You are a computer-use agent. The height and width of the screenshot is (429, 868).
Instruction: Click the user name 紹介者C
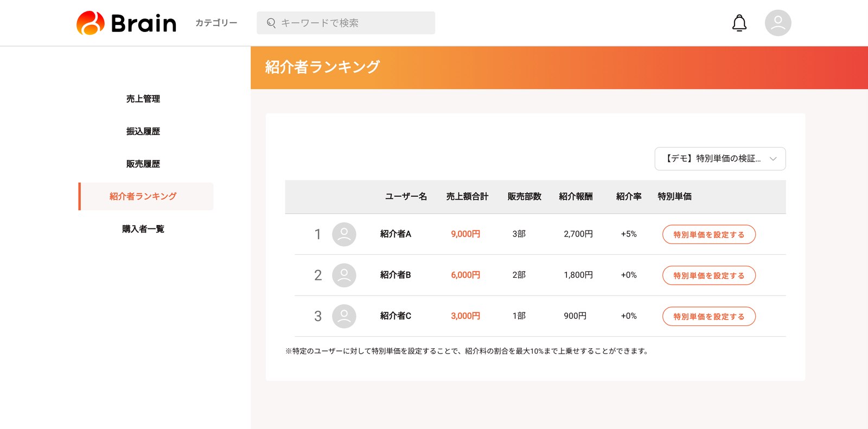(395, 316)
